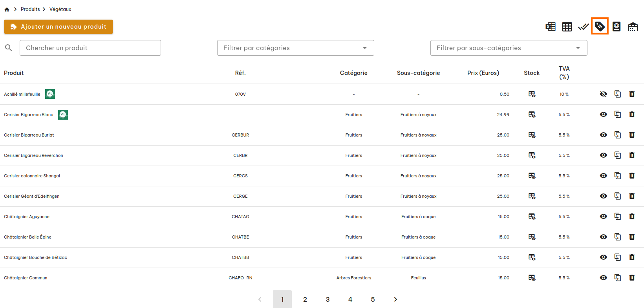Open the passport globe icon

click(x=617, y=27)
